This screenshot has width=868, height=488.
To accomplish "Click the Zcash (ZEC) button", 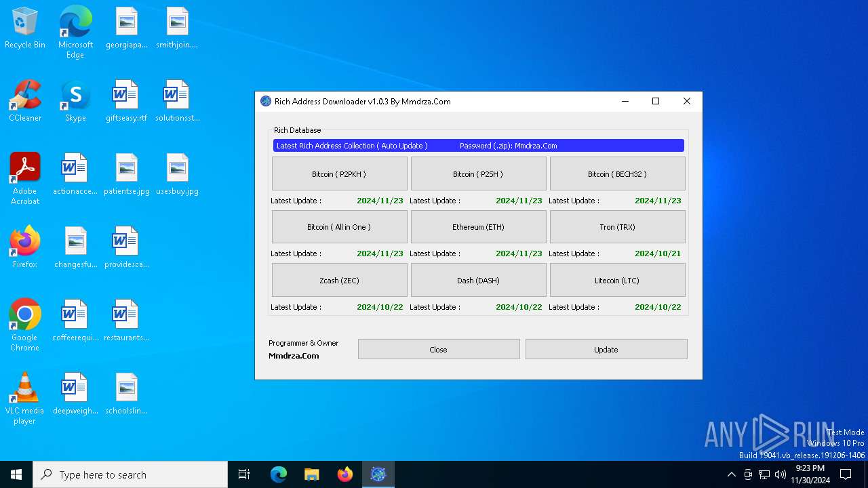I will pos(339,281).
